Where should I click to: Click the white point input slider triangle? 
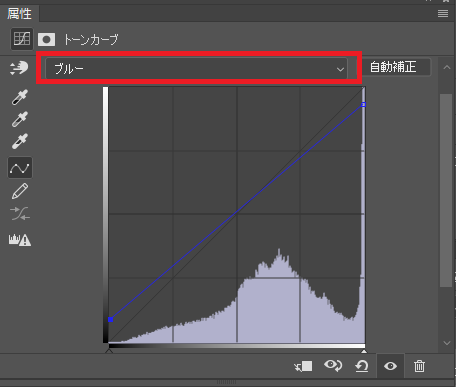(364, 351)
